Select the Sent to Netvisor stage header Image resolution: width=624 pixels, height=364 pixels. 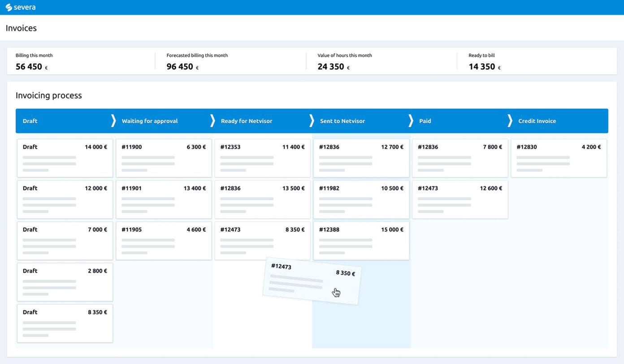tap(342, 121)
